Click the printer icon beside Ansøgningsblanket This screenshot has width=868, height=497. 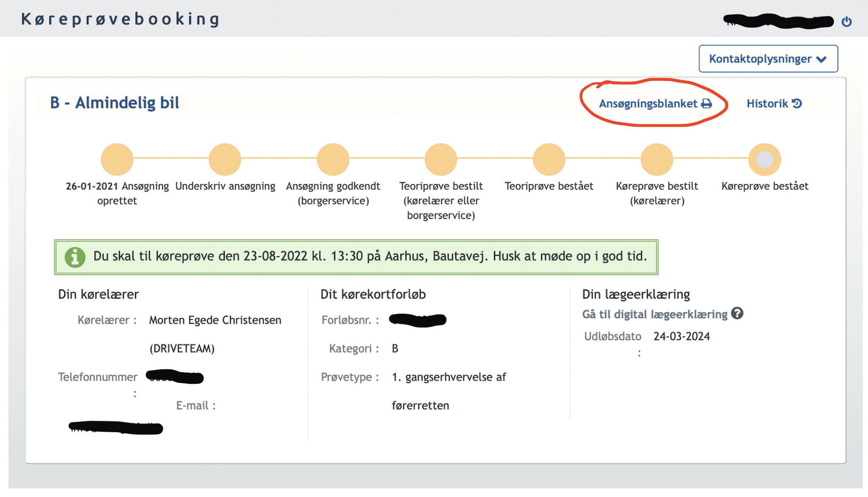[707, 104]
